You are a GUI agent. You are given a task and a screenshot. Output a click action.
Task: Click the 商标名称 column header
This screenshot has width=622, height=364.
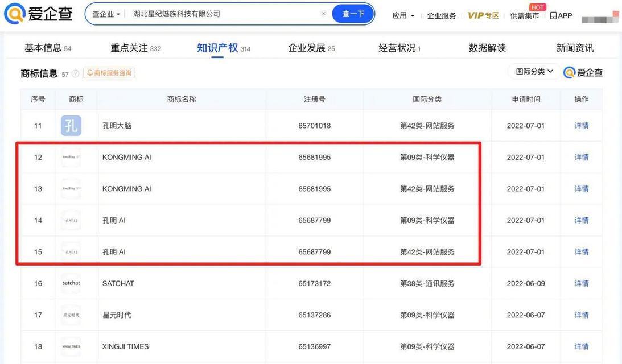coord(182,99)
